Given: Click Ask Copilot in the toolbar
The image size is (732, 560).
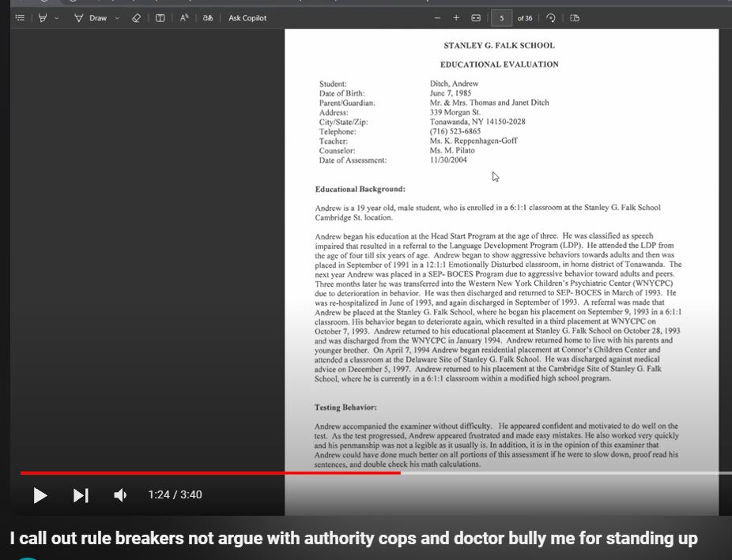Looking at the screenshot, I should click(247, 17).
